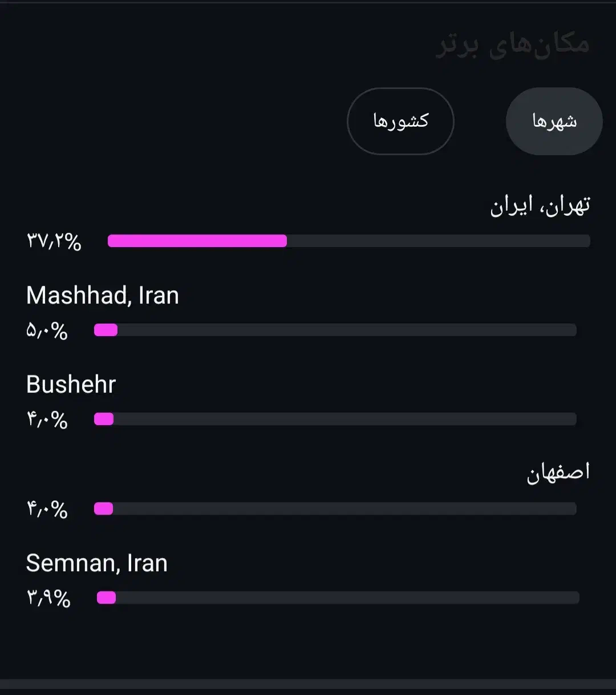Click the pink filled part of Mashhad's bar
The height and width of the screenshot is (695, 616).
pyautogui.click(x=106, y=330)
